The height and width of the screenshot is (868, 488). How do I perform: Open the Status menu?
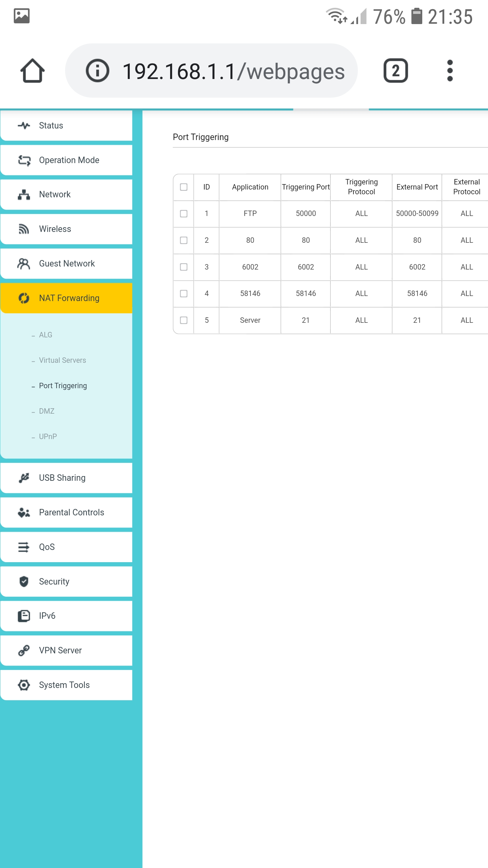[x=66, y=125]
